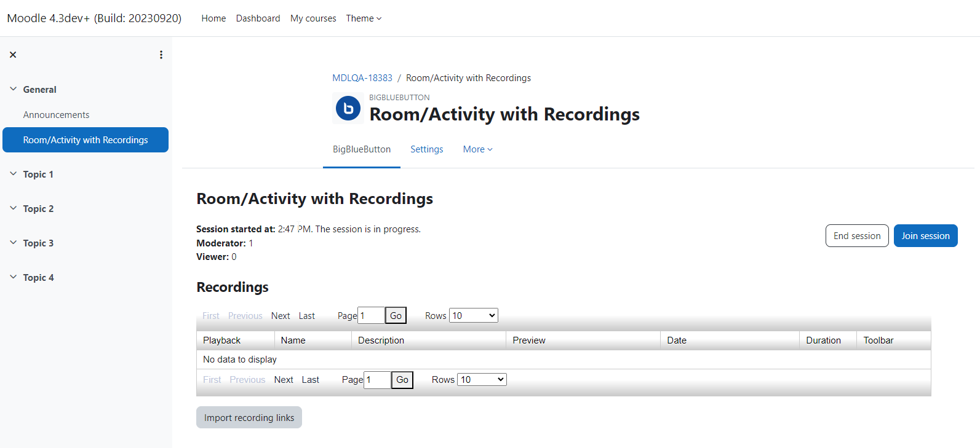Click the Moodle site name
Image resolution: width=980 pixels, height=448 pixels.
(94, 18)
